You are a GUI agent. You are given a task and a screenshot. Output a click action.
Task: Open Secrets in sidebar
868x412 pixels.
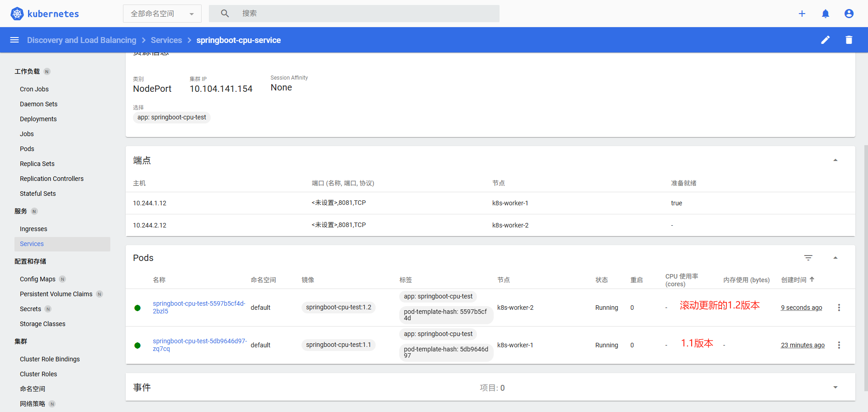pos(30,309)
